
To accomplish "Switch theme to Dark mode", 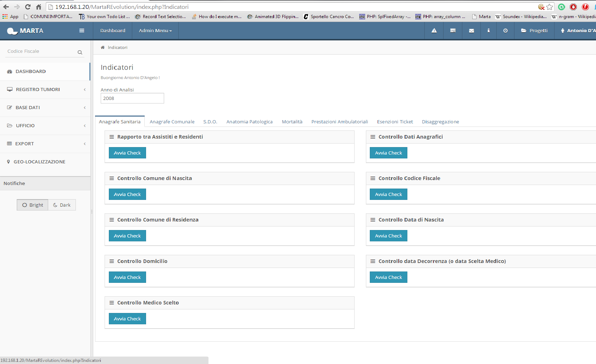I will pos(62,205).
